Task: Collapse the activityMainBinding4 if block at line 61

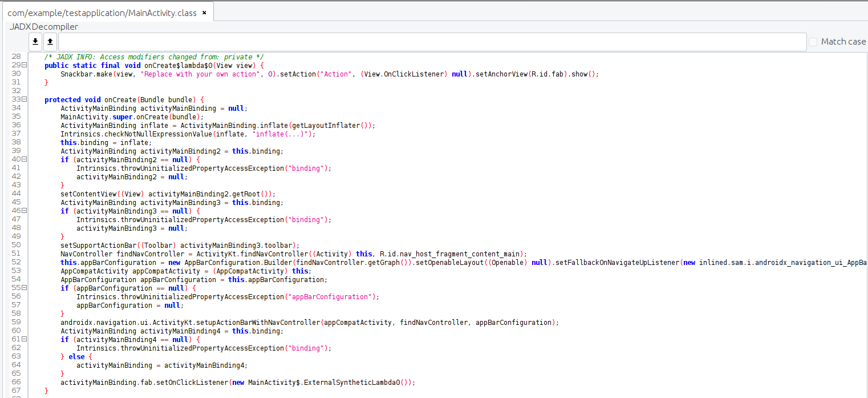Action: tap(24, 340)
